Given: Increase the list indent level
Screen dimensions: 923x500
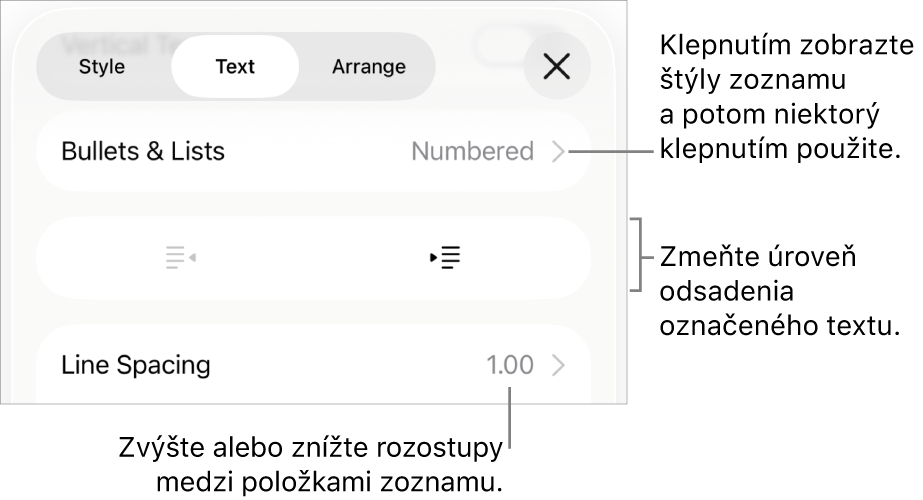Looking at the screenshot, I should coord(445,258).
